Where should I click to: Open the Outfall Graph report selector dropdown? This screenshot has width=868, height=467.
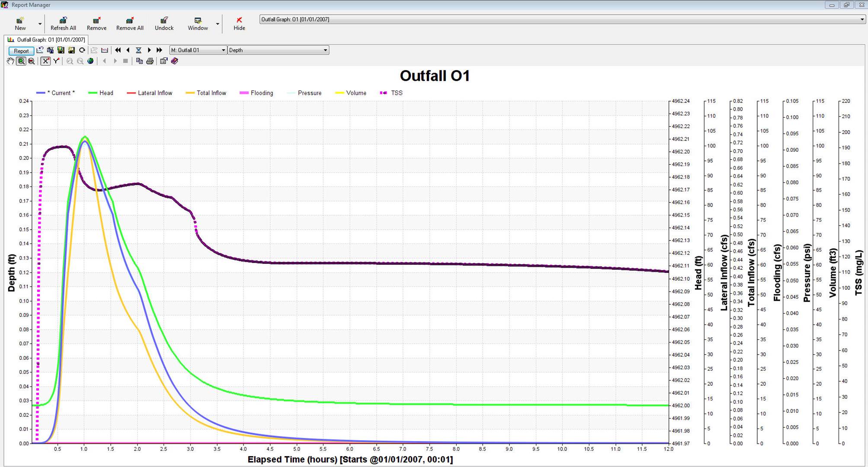tap(862, 19)
